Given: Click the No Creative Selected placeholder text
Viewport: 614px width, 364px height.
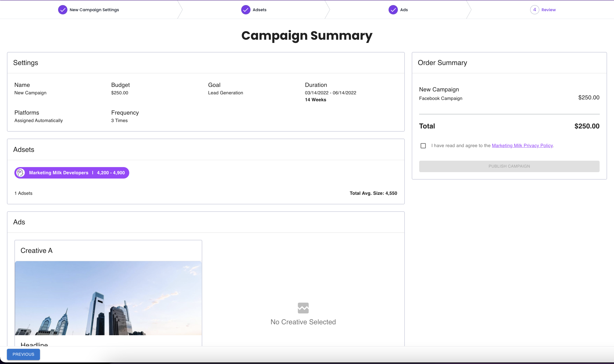Looking at the screenshot, I should pos(303,322).
